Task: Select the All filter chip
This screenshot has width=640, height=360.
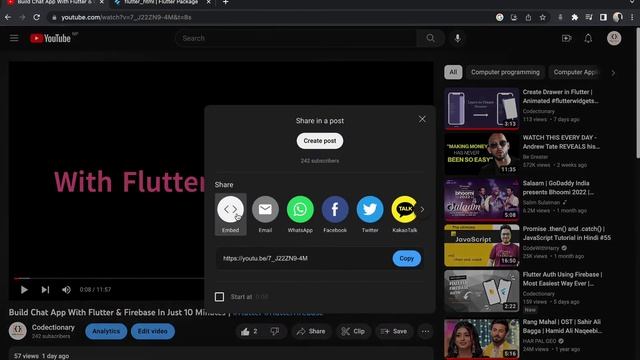Action: point(453,72)
